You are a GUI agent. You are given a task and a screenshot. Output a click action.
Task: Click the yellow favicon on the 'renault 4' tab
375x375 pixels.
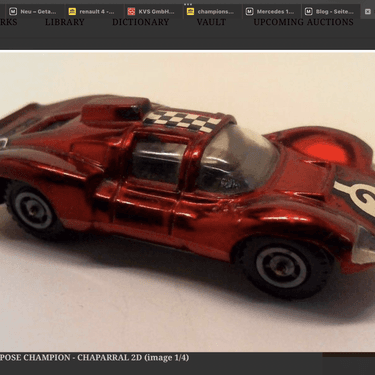pyautogui.click(x=72, y=12)
